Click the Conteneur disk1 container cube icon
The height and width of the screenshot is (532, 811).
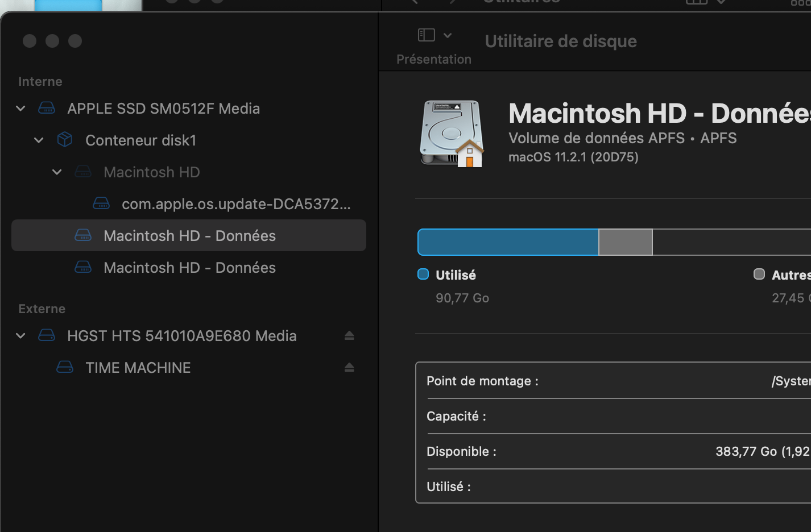point(65,140)
